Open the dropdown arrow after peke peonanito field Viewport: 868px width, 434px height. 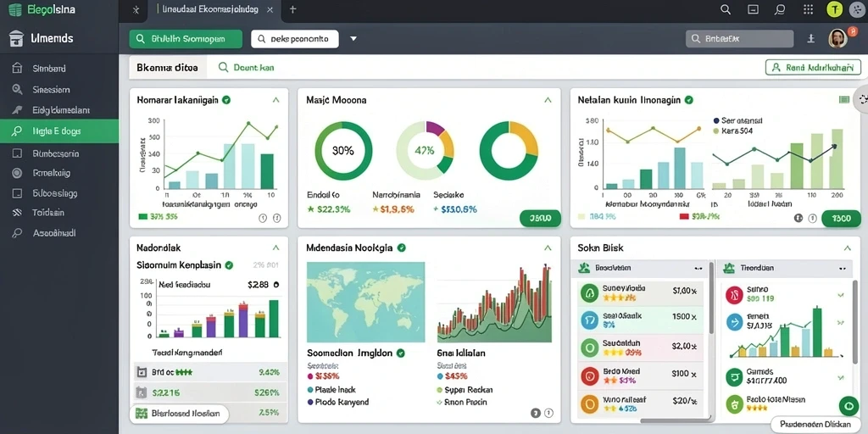pyautogui.click(x=353, y=39)
